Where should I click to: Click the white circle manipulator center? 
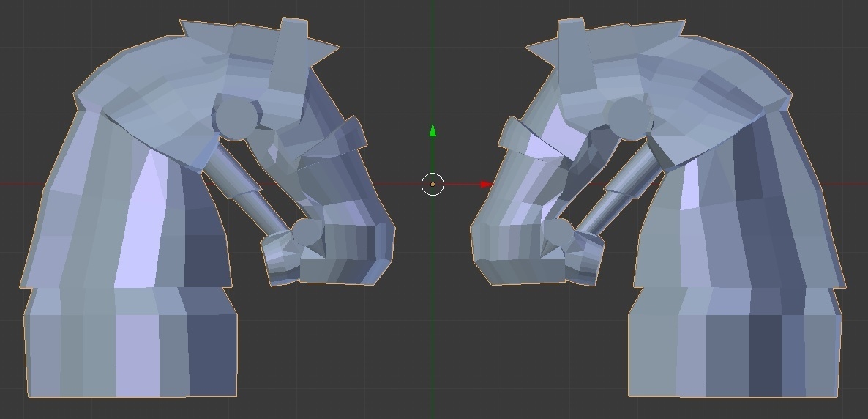(433, 185)
